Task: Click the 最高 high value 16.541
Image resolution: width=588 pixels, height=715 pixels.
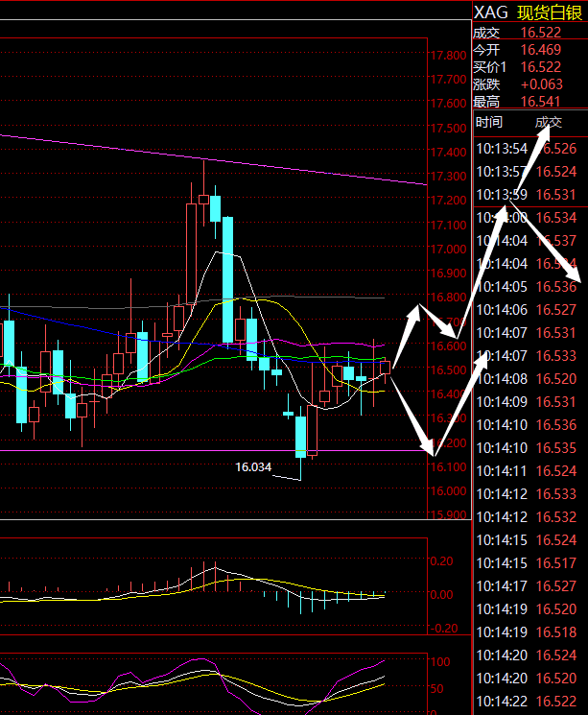Action: tap(541, 101)
